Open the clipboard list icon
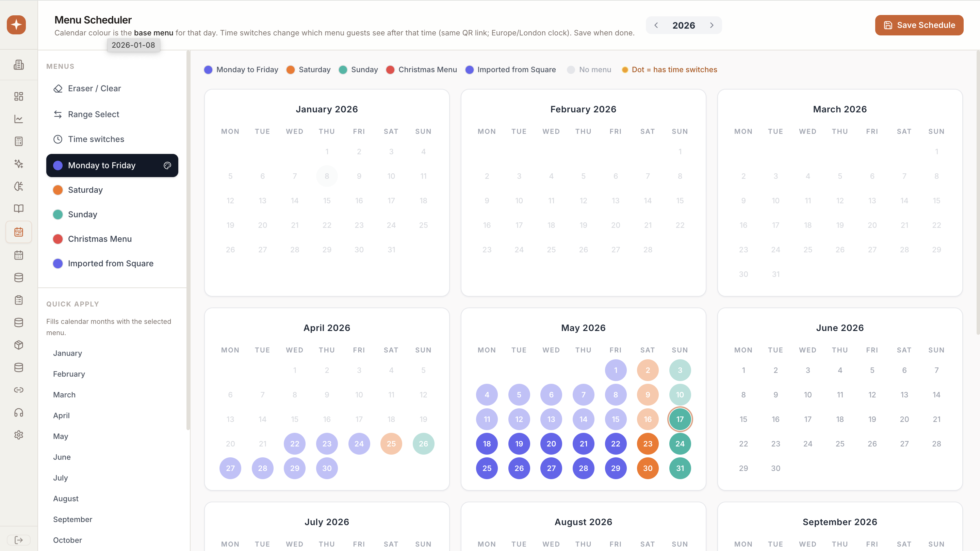980x551 pixels. 19,300
